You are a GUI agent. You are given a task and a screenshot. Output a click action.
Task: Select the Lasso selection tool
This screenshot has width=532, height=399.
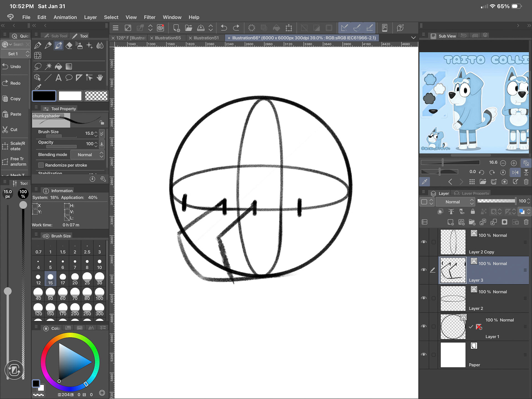38,66
